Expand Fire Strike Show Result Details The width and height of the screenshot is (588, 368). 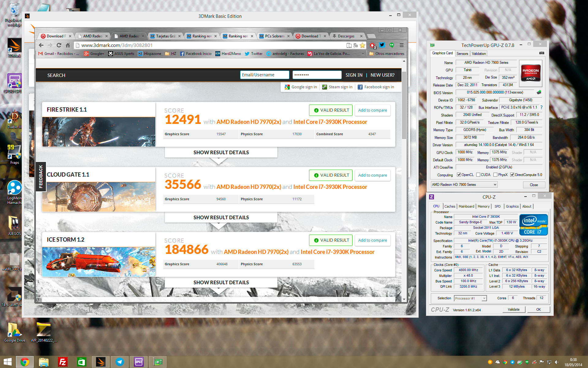click(x=221, y=152)
